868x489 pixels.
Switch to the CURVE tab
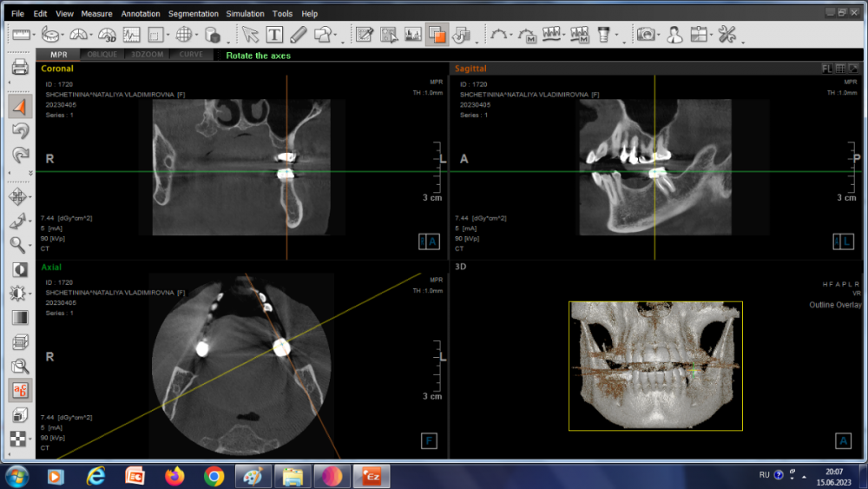coord(191,55)
